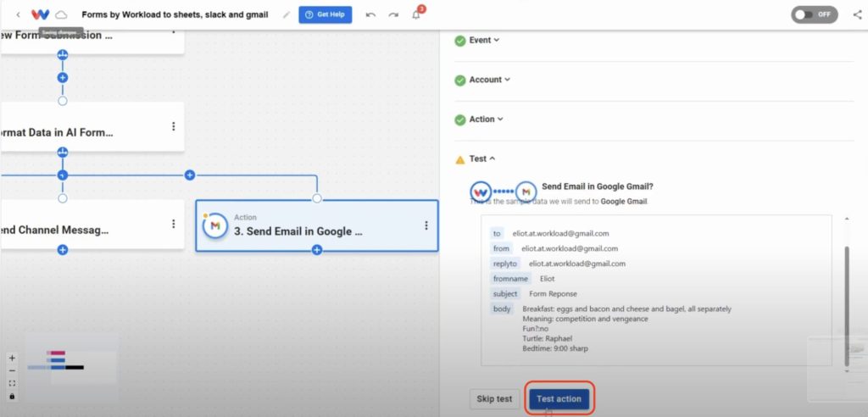This screenshot has width=868, height=417.
Task: Toggle the workflow ON/OFF switch
Action: (815, 15)
